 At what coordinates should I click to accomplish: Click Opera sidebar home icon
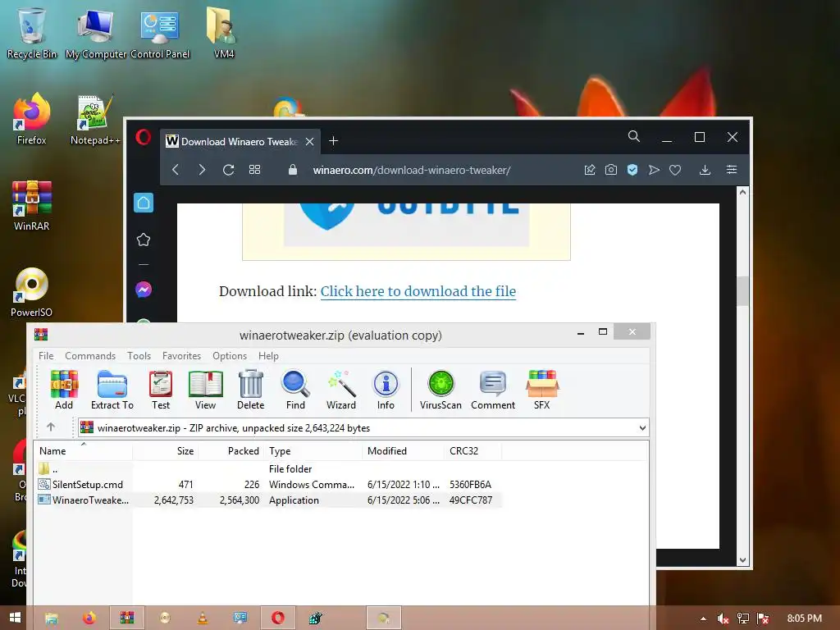[144, 203]
